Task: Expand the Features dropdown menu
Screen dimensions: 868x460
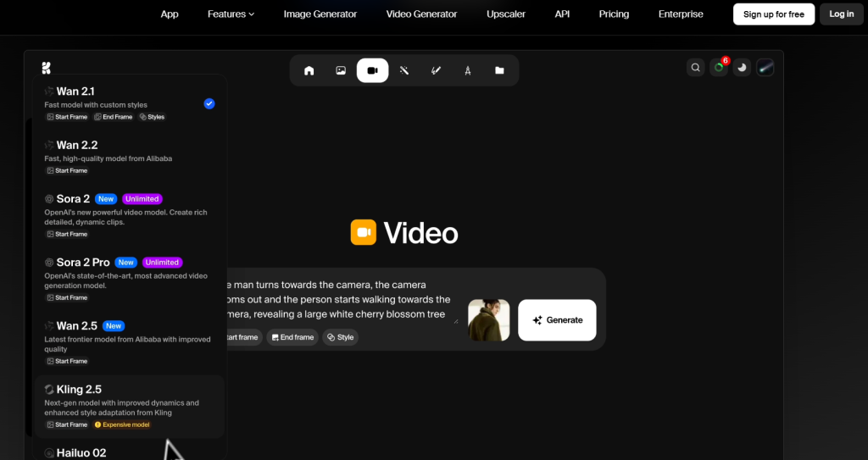Action: (x=231, y=14)
